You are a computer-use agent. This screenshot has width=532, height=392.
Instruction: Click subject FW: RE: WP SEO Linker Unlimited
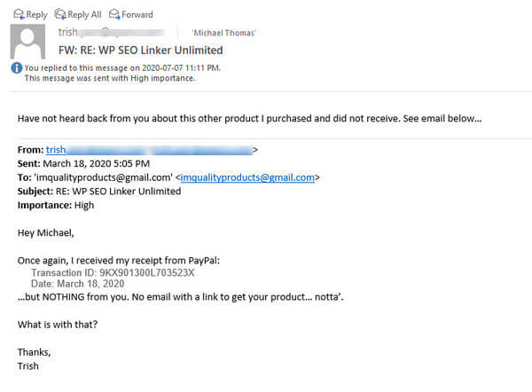point(141,51)
